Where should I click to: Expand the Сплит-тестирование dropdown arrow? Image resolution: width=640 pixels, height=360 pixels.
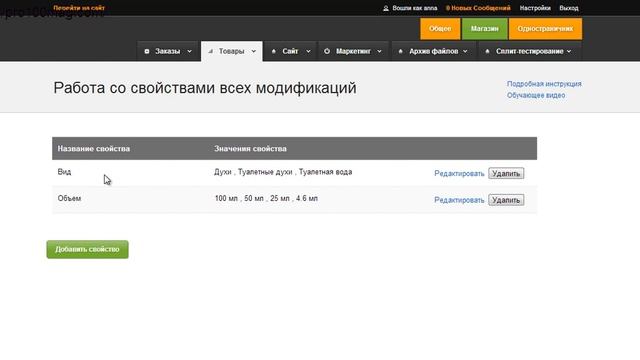coord(569,51)
